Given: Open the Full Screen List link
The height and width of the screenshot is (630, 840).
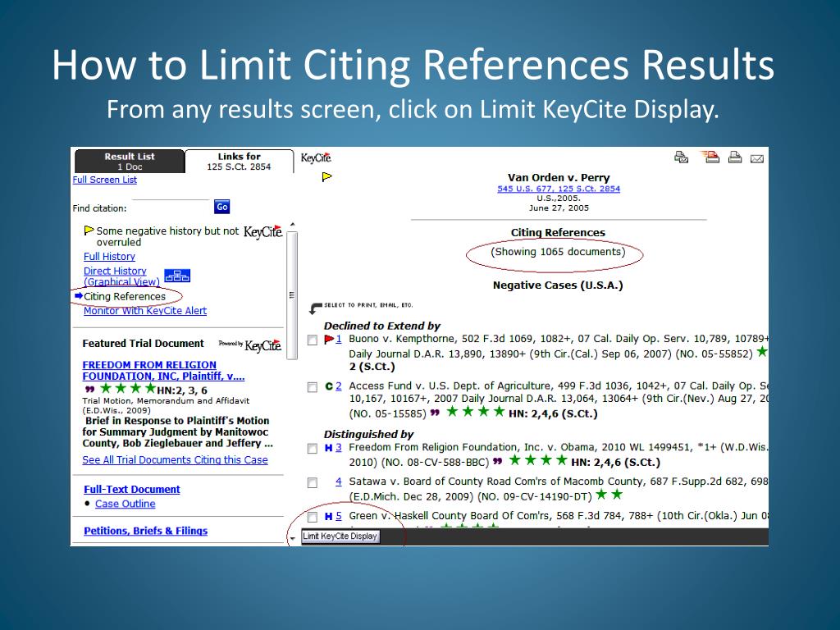Looking at the screenshot, I should (104, 180).
